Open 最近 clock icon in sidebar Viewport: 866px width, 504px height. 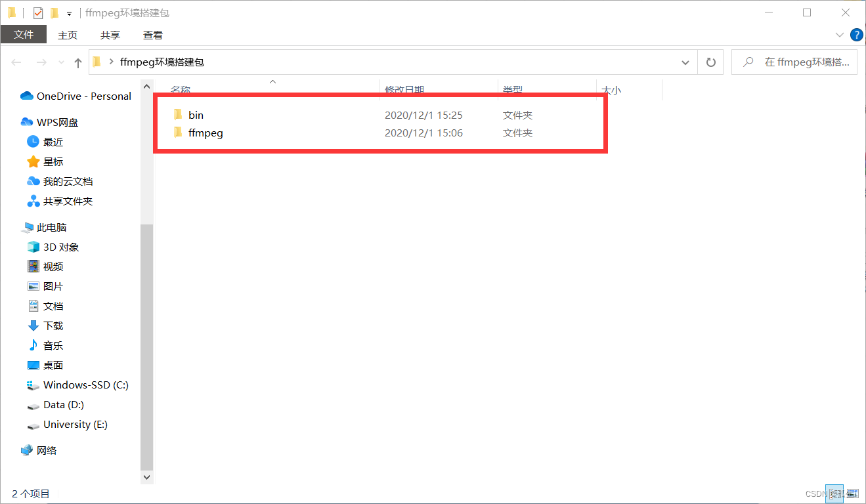coord(33,142)
